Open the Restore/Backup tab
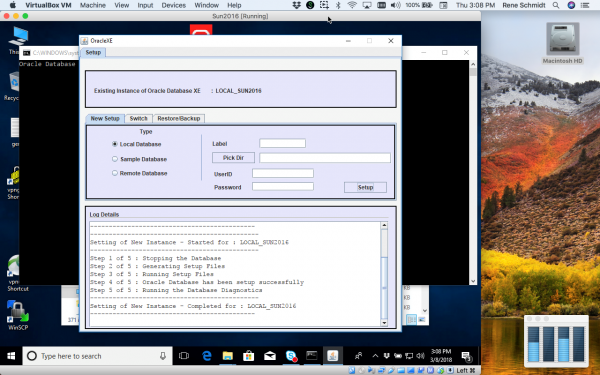600x375 pixels. [x=179, y=119]
